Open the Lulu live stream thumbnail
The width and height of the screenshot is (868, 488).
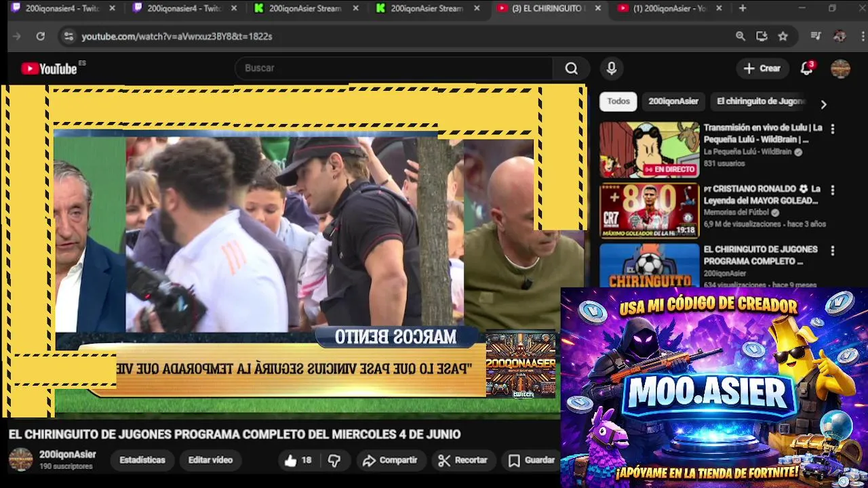point(649,150)
